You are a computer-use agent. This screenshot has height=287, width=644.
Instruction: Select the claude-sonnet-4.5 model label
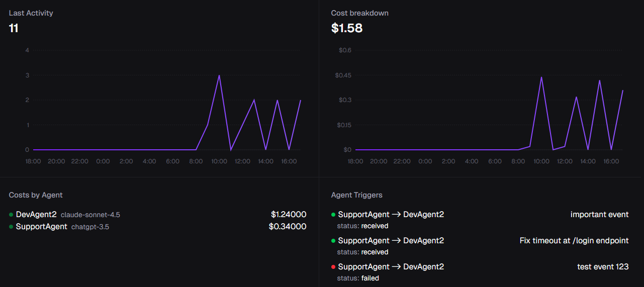click(90, 215)
